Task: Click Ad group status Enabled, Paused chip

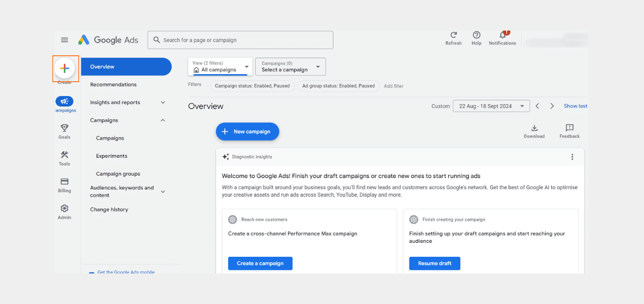Action: [x=339, y=86]
